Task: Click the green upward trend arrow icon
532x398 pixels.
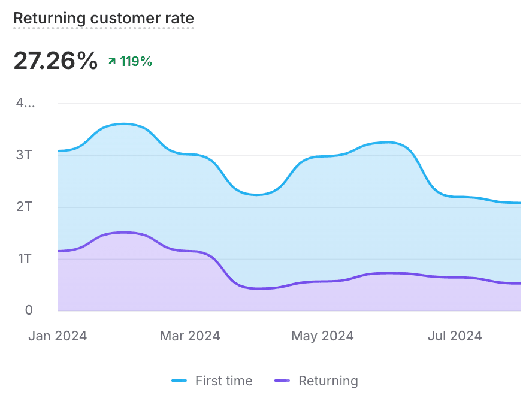Action: (x=111, y=61)
